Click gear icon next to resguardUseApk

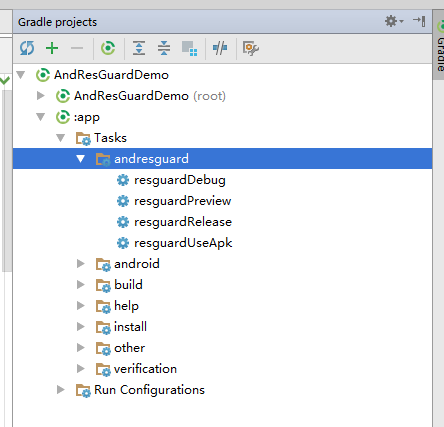pyautogui.click(x=123, y=243)
